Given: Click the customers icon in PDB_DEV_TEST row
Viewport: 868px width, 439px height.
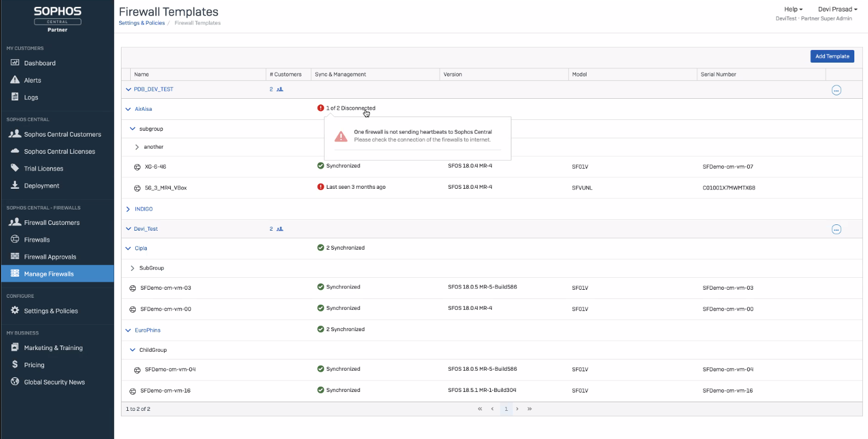Looking at the screenshot, I should (x=280, y=90).
